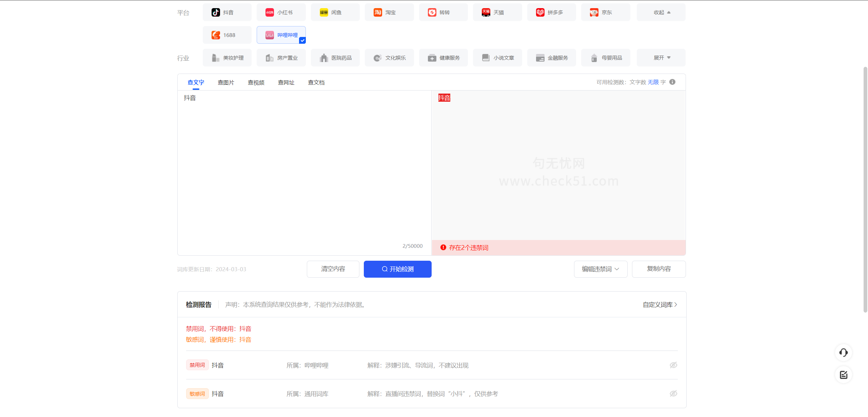Choose the 母婴用品 industry

pos(606,58)
